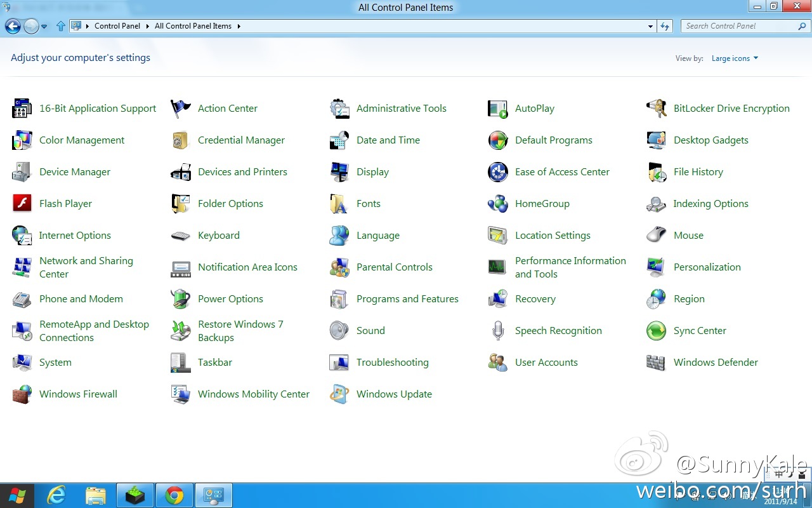Viewport: 812px width, 508px height.
Task: Open the Recovery link
Action: click(x=535, y=299)
